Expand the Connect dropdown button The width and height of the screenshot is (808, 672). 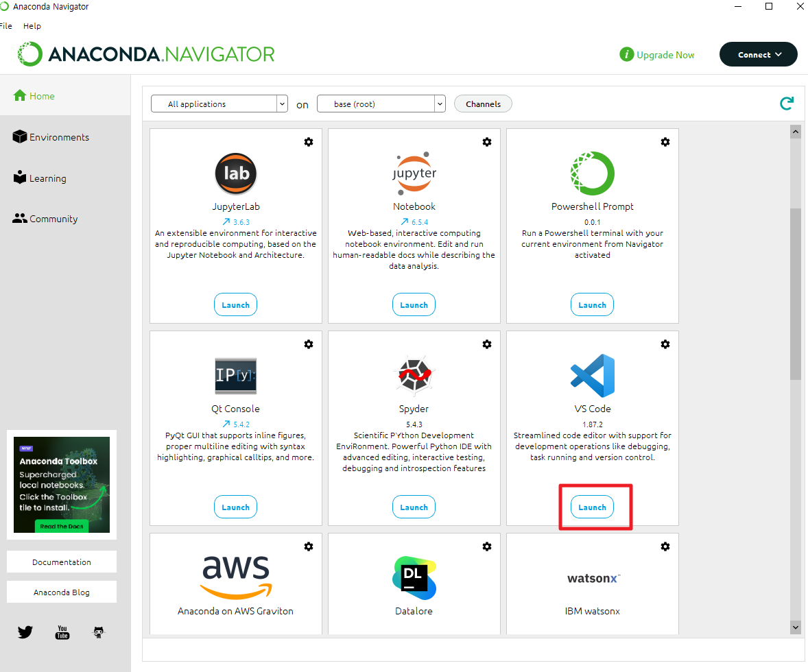pyautogui.click(x=759, y=54)
